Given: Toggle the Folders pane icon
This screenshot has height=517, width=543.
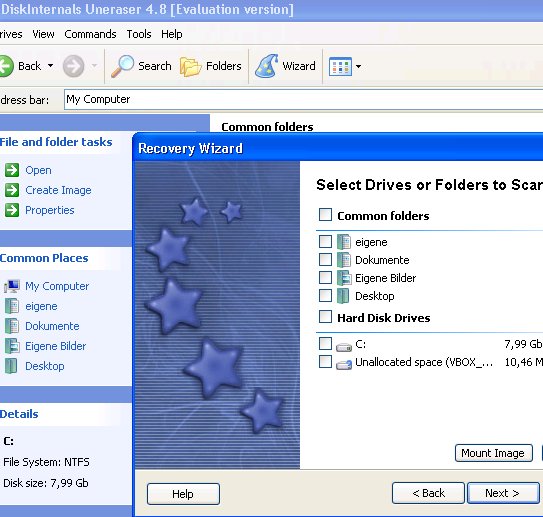Looking at the screenshot, I should [x=190, y=66].
